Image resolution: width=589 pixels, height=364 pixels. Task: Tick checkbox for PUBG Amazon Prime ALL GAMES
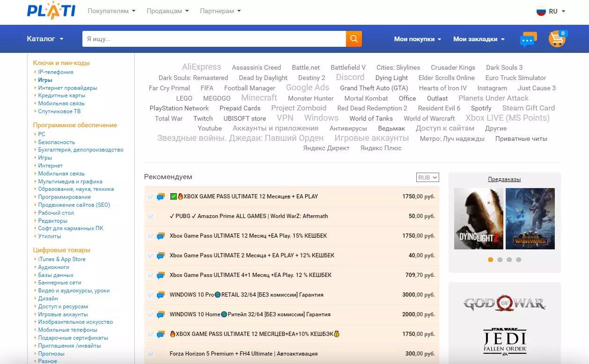pyautogui.click(x=150, y=216)
